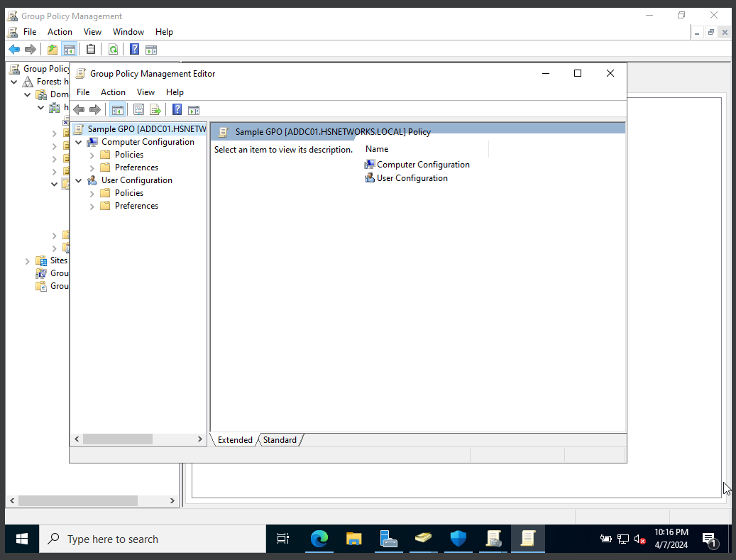Open the View menu in the editor
Image resolution: width=736 pixels, height=560 pixels.
click(145, 92)
